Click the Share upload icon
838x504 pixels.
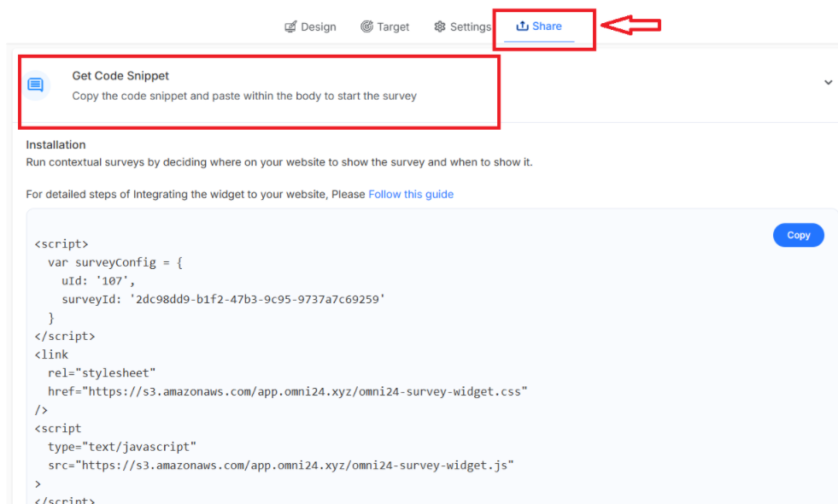click(x=522, y=26)
